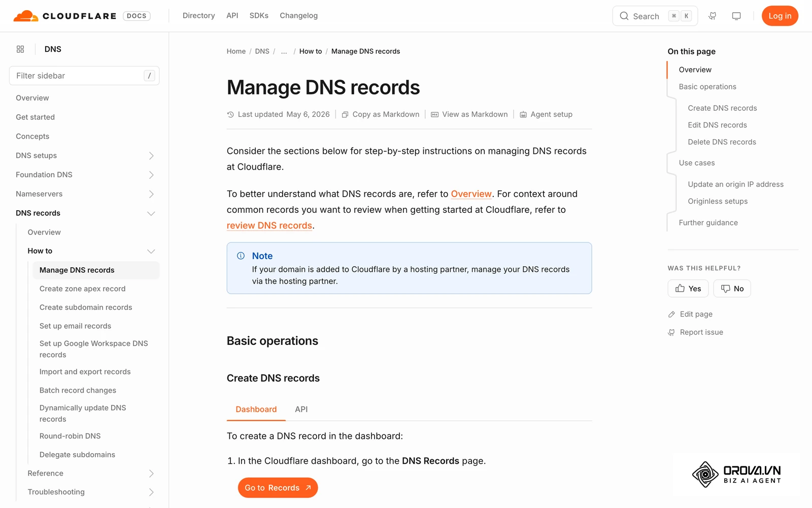Jump to Further guidance section

(x=708, y=223)
